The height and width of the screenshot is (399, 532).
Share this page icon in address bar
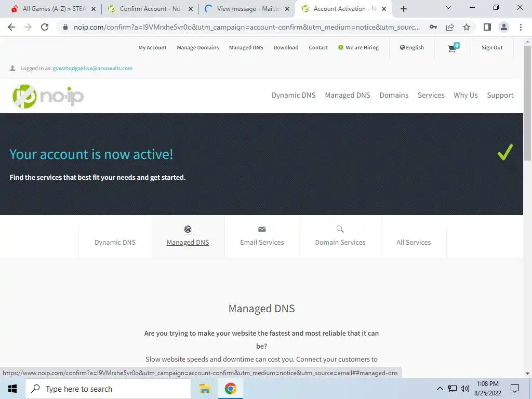[x=450, y=27]
